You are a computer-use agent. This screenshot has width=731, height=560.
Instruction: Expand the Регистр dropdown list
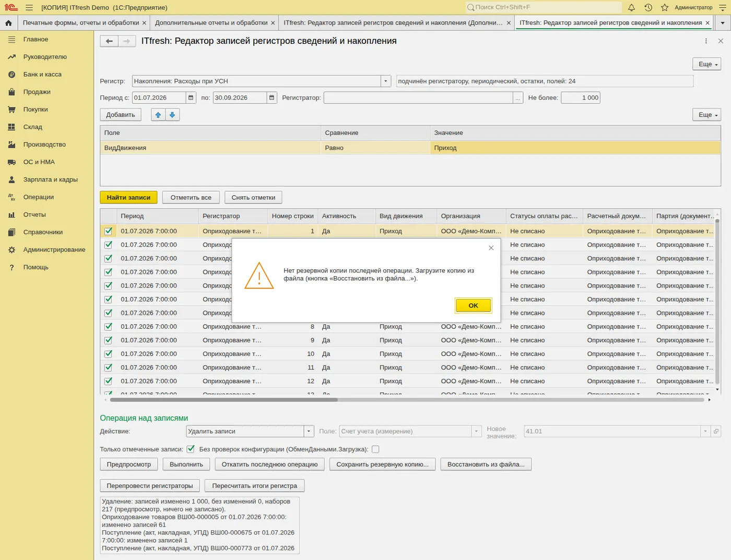pyautogui.click(x=386, y=81)
